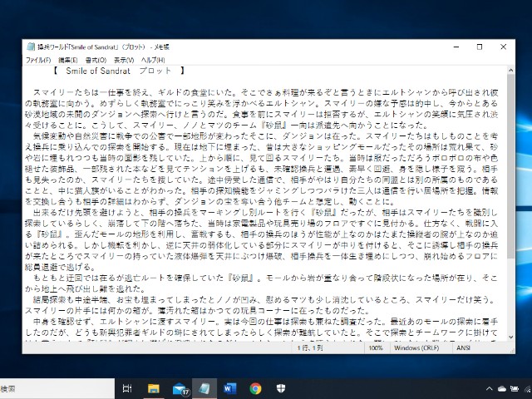
Task: Launch Google Chrome from the taskbar
Action: (255, 388)
